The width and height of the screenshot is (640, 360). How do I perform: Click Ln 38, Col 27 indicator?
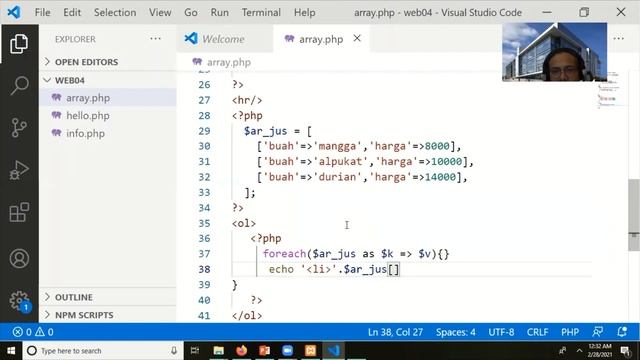pyautogui.click(x=395, y=332)
